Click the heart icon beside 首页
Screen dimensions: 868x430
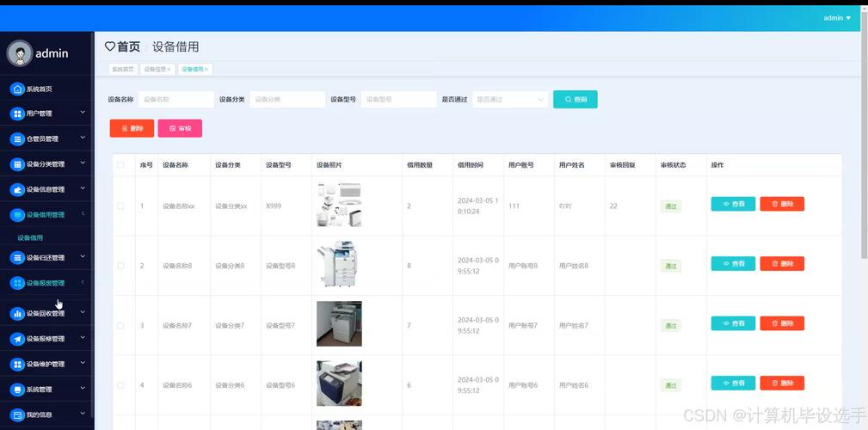coord(110,46)
